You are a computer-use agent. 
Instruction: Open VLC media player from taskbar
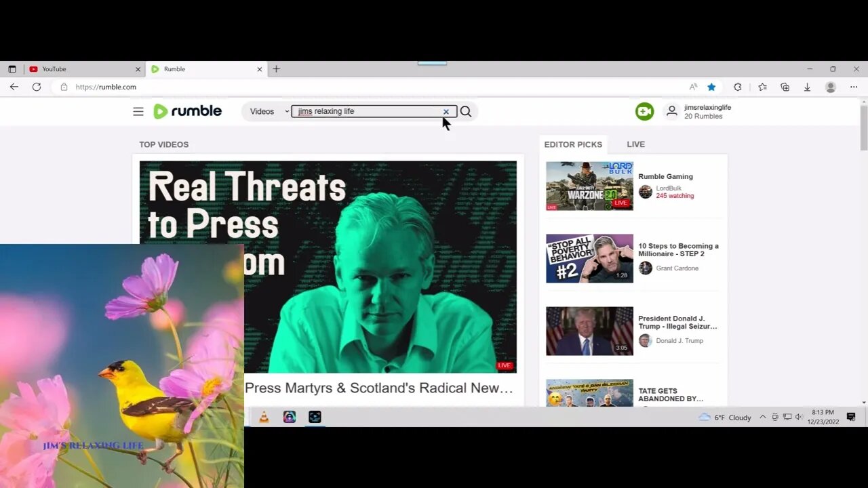pyautogui.click(x=264, y=417)
